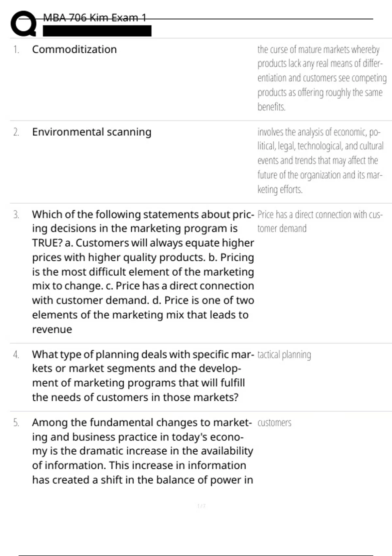Click item number 2 marker
This screenshot has height=556, width=392.
coord(16,132)
